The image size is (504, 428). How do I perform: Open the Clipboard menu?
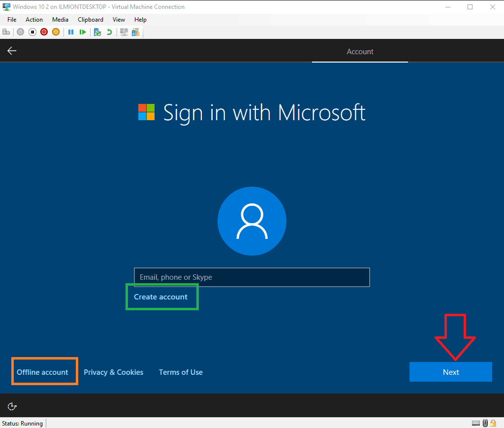(91, 20)
